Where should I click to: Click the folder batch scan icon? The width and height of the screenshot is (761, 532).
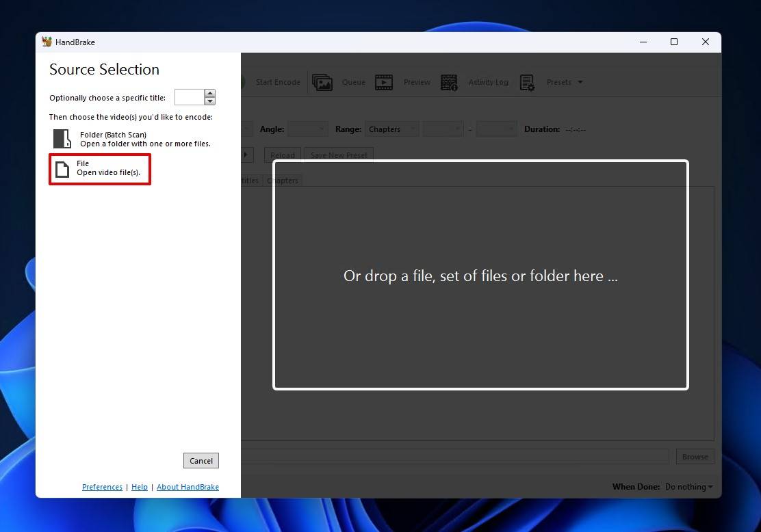tap(62, 139)
